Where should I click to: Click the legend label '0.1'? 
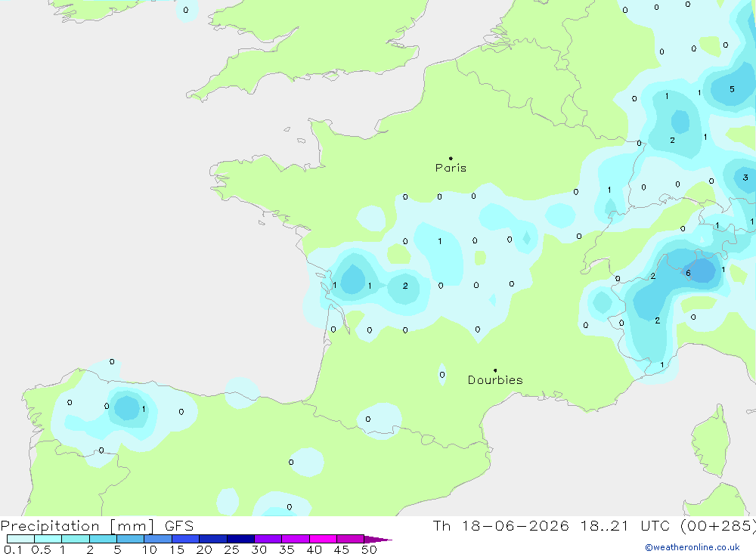[x=13, y=549]
